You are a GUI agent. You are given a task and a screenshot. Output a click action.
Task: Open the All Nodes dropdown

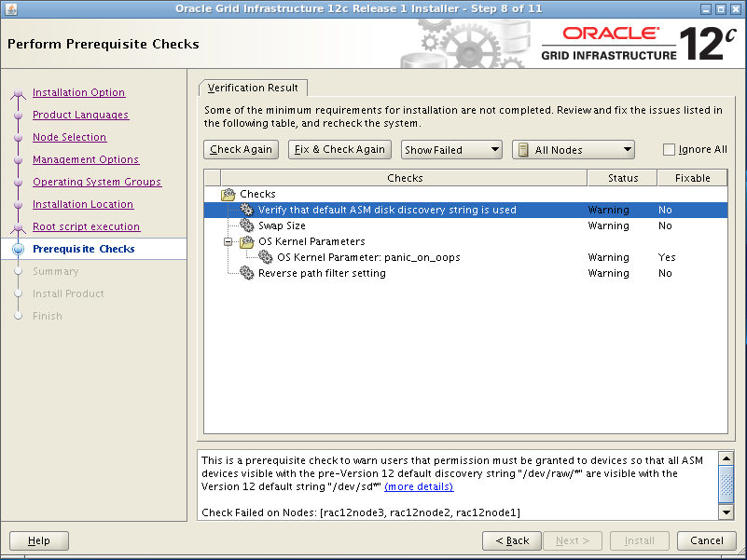point(574,149)
